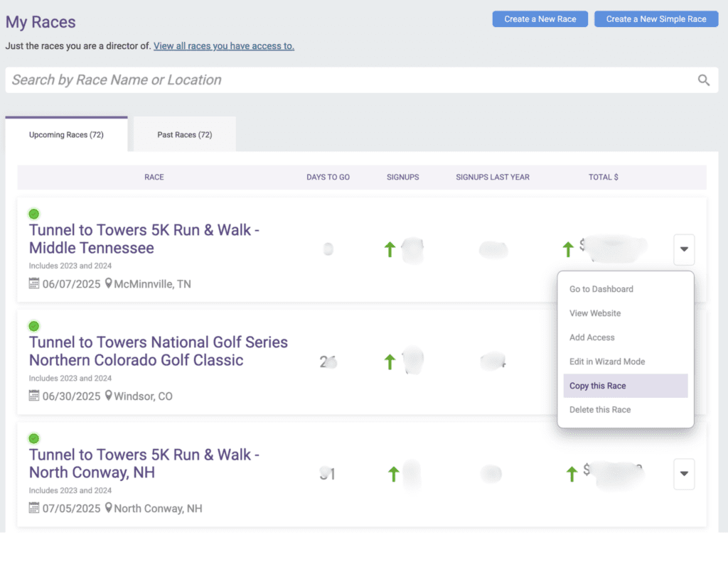Click date text 06/30/2025
The width and height of the screenshot is (728, 564).
pos(72,396)
